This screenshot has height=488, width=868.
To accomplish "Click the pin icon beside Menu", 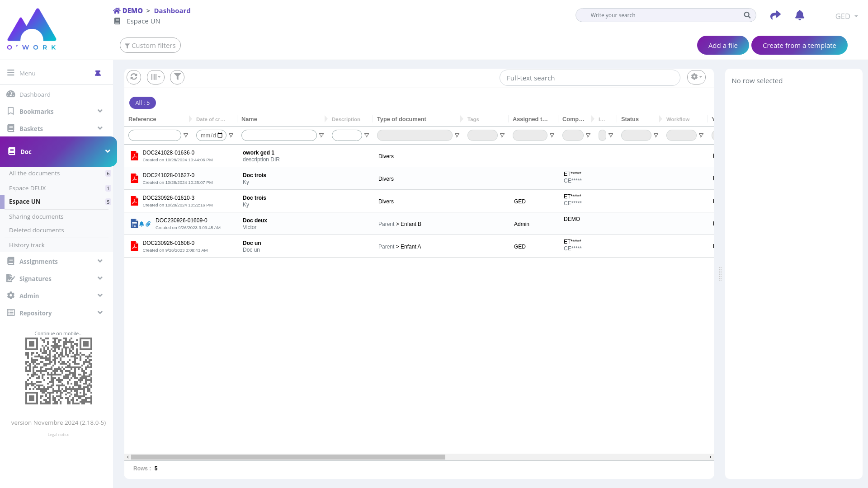I will (x=98, y=73).
